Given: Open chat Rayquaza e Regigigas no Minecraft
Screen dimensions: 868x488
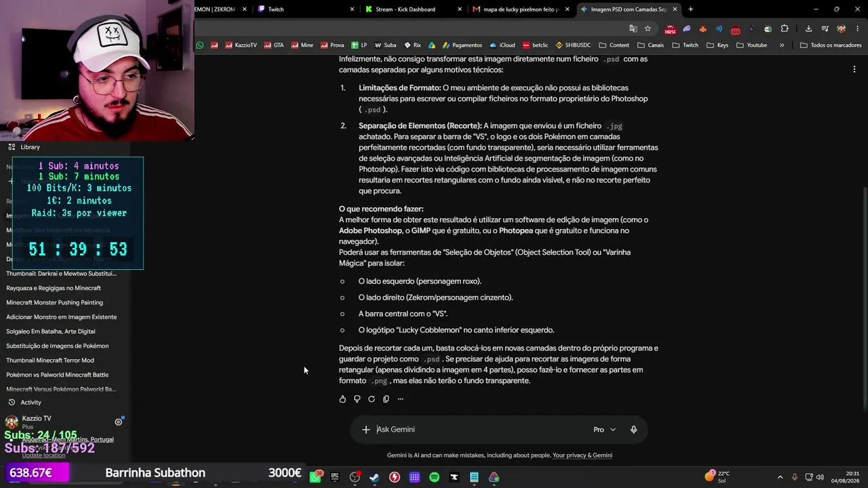Looking at the screenshot, I should click(54, 288).
